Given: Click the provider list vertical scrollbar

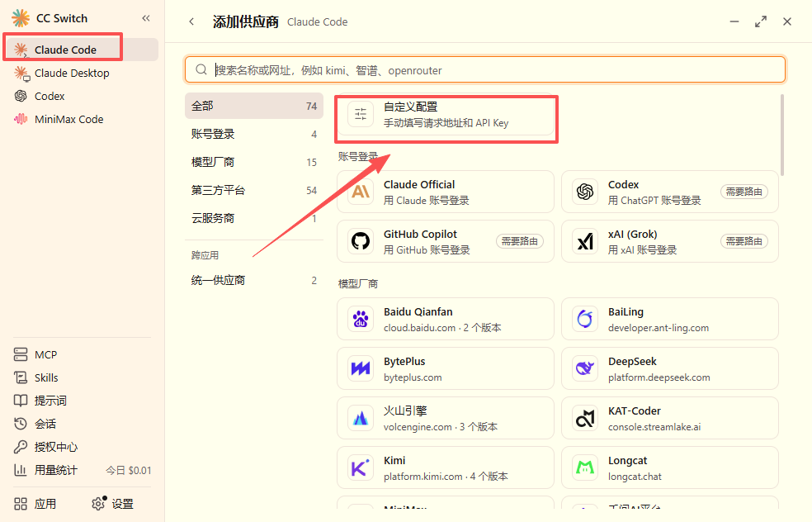Looking at the screenshot, I should point(782,135).
